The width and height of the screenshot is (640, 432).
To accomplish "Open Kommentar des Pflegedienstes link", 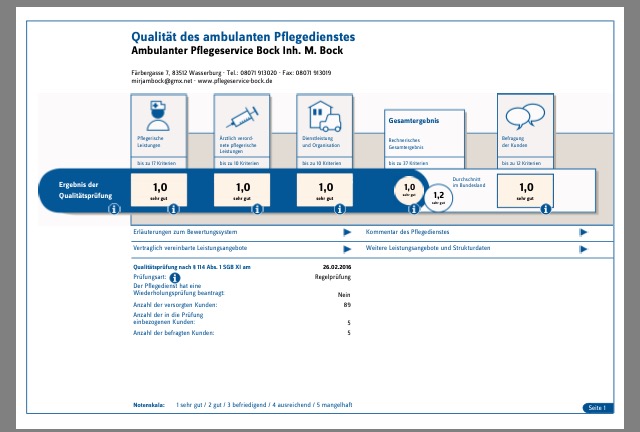I will tap(407, 232).
